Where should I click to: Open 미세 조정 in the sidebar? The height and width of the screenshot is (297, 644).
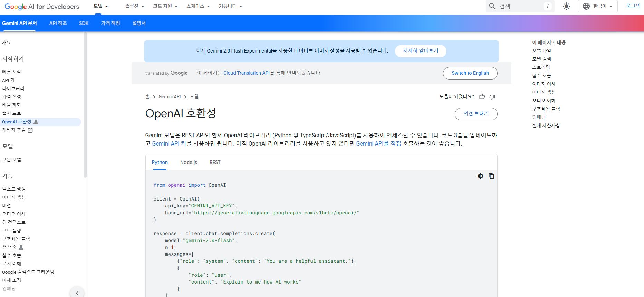point(12,280)
